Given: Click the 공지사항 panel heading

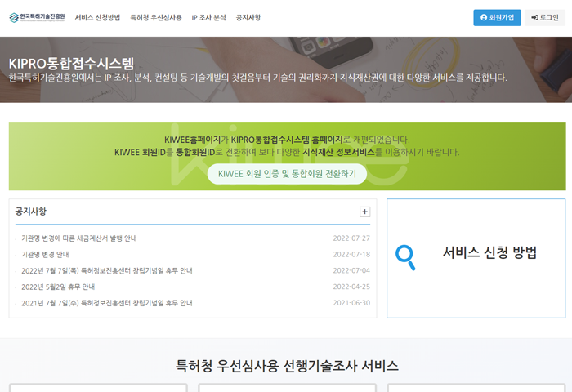Looking at the screenshot, I should (x=31, y=212).
